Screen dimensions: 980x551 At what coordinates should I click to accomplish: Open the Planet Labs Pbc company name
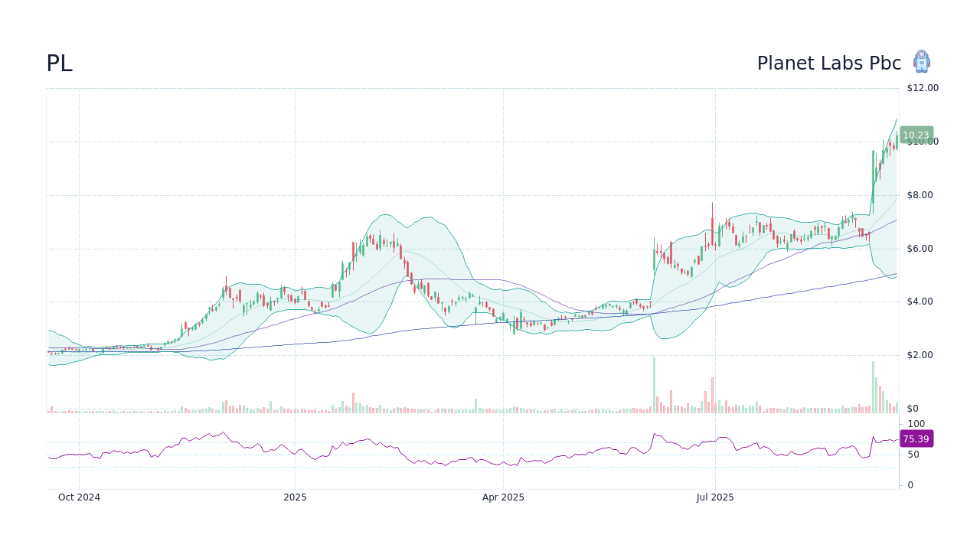829,64
